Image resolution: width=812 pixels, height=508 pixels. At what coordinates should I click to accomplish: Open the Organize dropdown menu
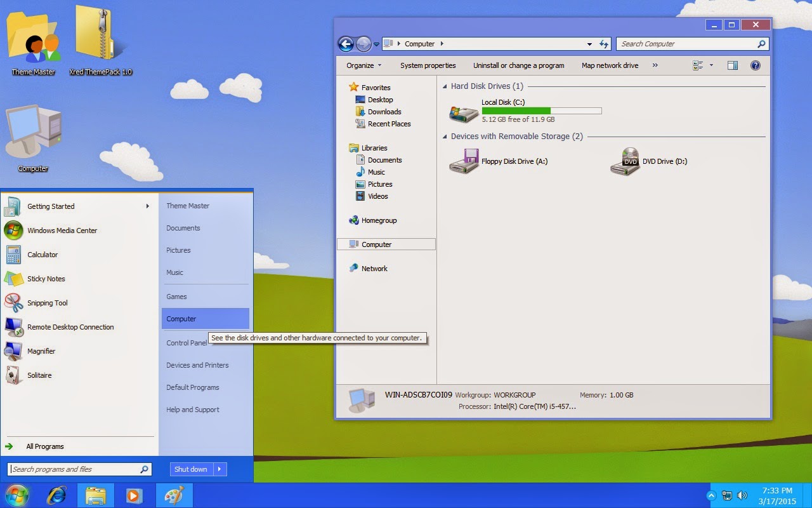(x=364, y=65)
